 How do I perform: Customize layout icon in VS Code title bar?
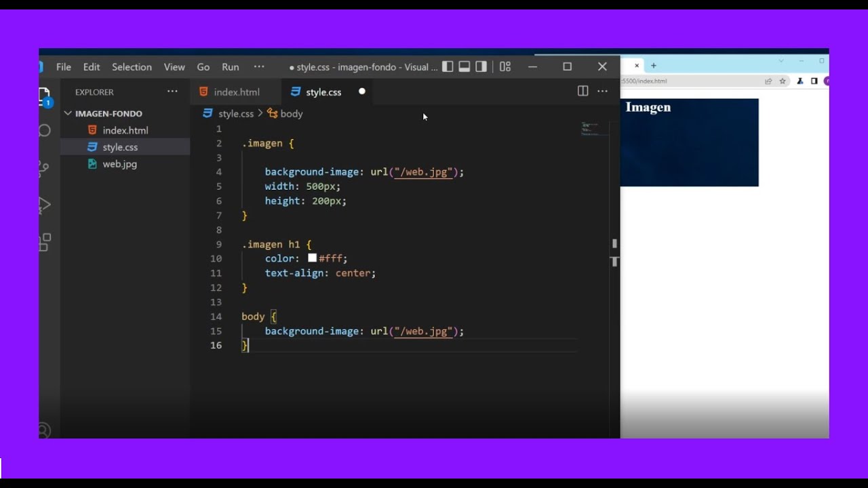tap(505, 66)
